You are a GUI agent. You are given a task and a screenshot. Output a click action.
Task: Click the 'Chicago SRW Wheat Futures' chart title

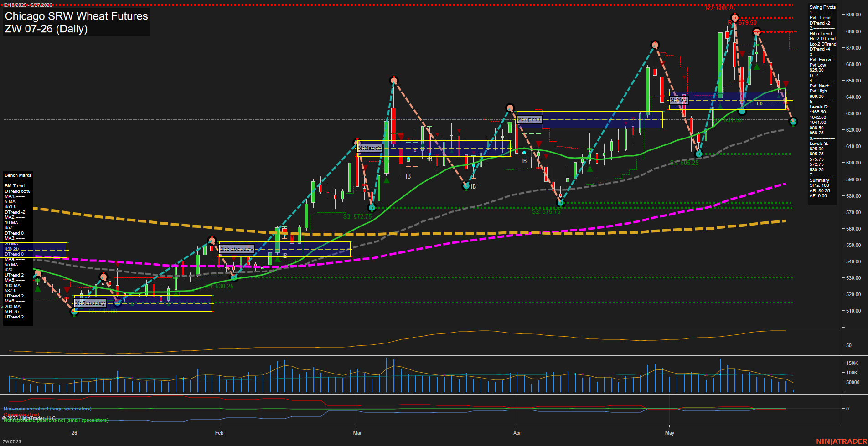tap(76, 16)
